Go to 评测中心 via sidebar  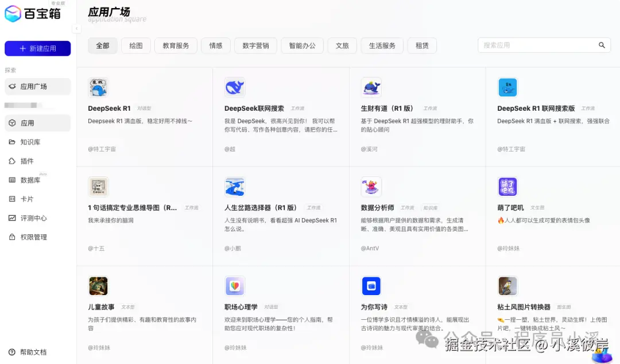coord(37,218)
